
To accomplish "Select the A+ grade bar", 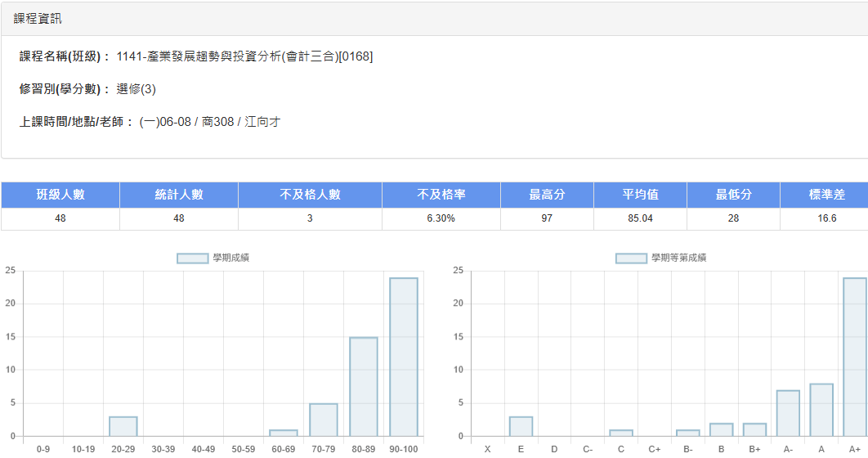I will [855, 357].
